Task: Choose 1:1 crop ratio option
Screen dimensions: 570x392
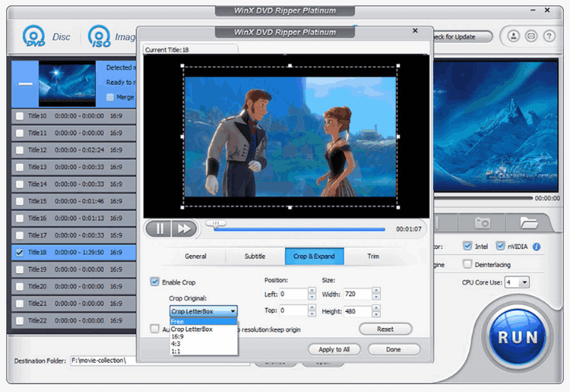Action: pyautogui.click(x=204, y=351)
